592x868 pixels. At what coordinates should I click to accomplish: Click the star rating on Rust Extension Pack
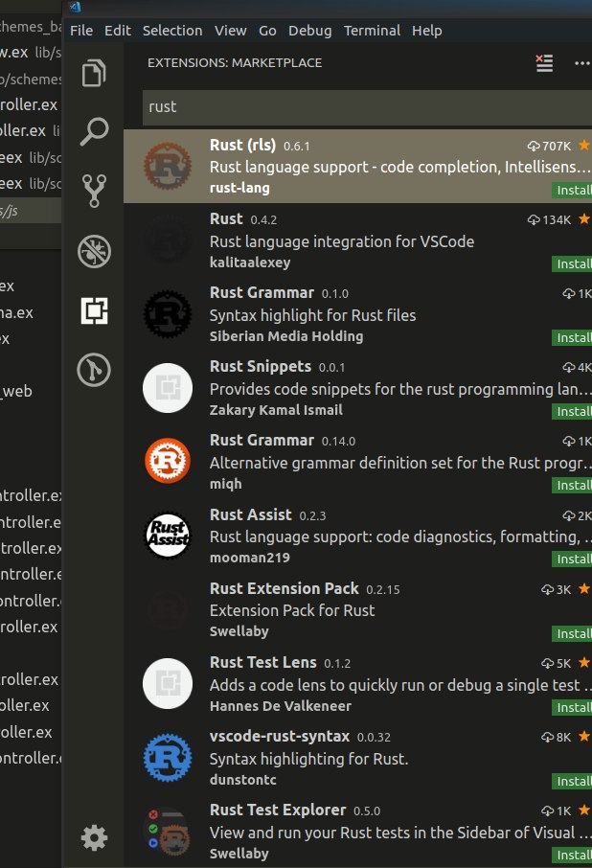pos(584,588)
